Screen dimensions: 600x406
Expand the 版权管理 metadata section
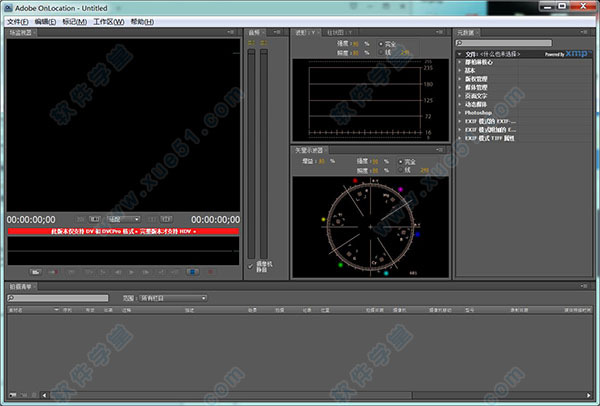[x=460, y=79]
